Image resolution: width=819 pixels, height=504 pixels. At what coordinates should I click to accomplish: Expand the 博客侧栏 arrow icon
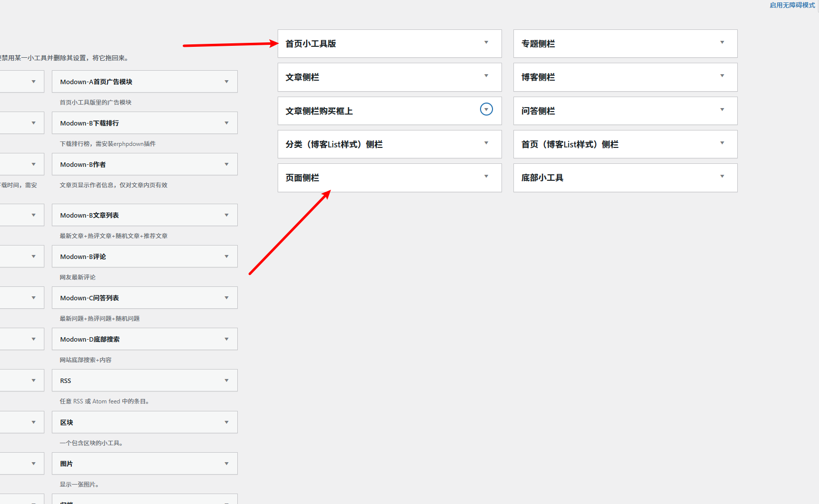pos(722,76)
